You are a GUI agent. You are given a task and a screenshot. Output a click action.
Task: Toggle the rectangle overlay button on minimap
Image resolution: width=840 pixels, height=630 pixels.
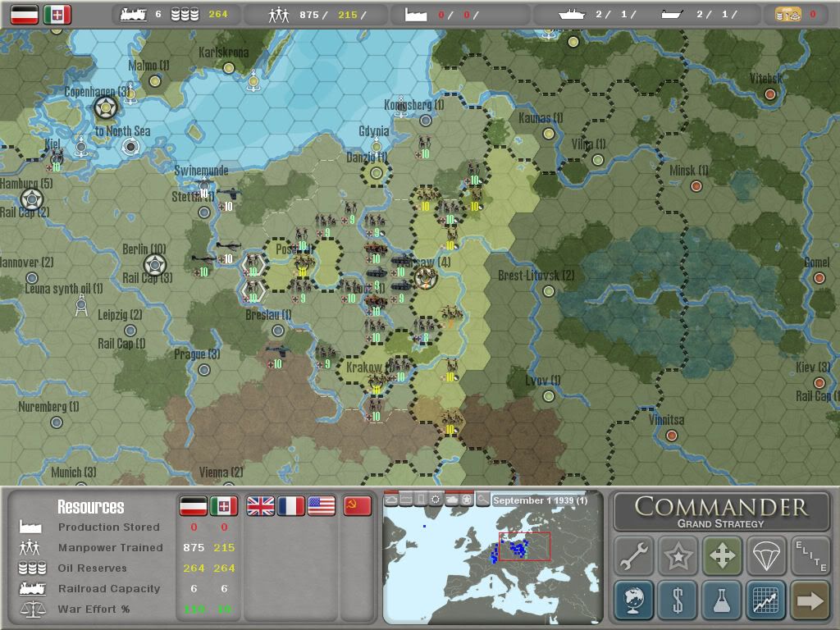[x=421, y=500]
